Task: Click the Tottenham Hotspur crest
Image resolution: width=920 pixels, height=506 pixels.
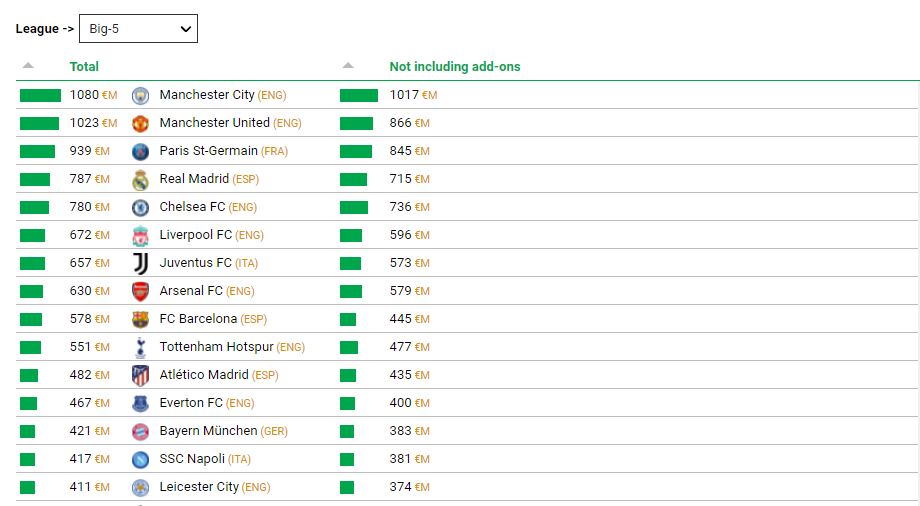Action: pos(140,348)
